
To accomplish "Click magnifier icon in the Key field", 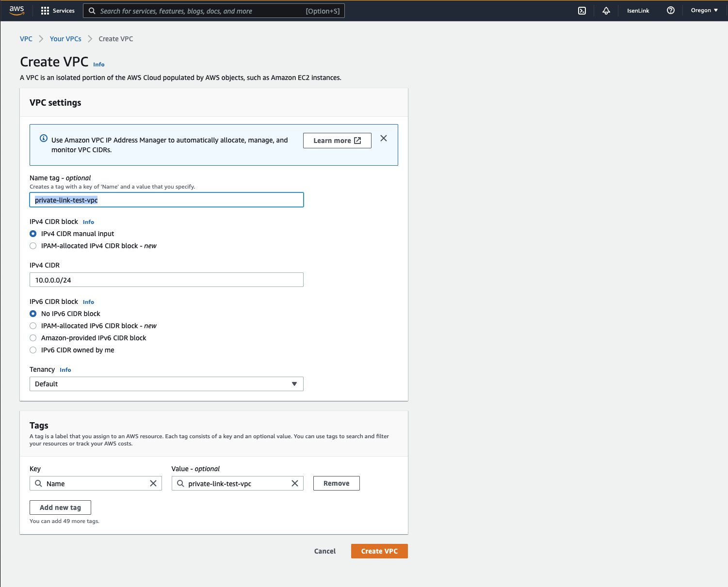I will click(38, 483).
